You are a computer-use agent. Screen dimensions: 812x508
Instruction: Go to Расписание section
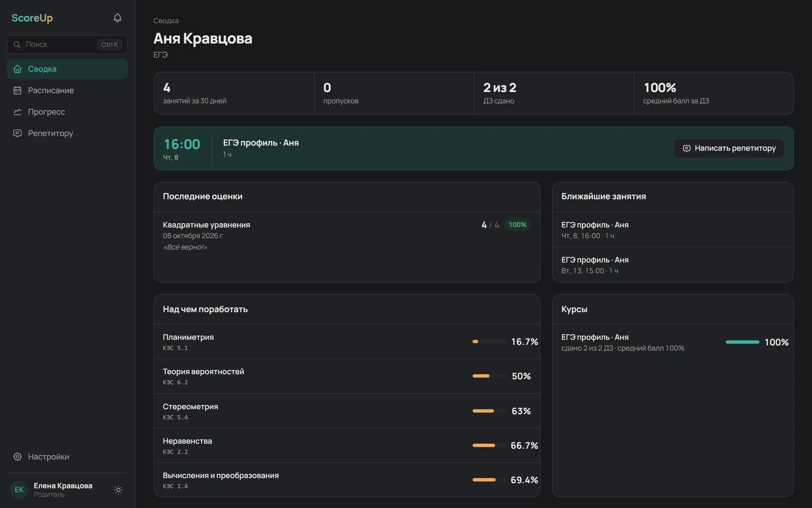(x=67, y=91)
